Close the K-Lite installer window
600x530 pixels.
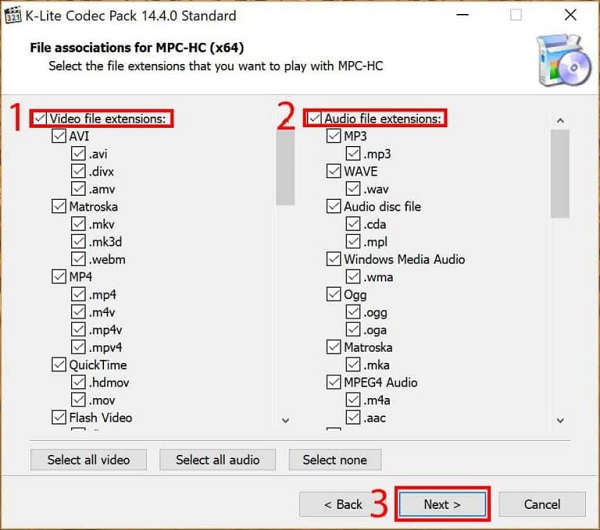[571, 15]
